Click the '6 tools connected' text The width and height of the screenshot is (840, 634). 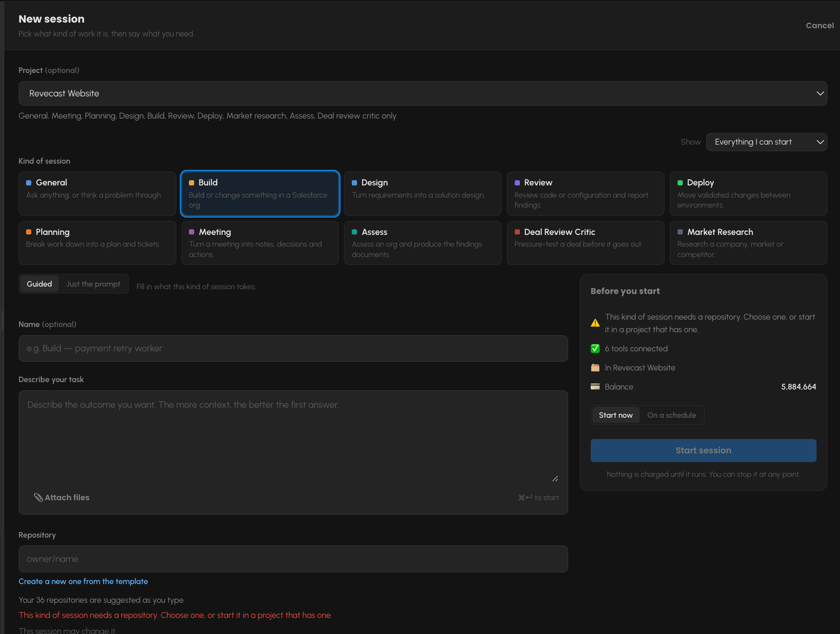click(636, 349)
